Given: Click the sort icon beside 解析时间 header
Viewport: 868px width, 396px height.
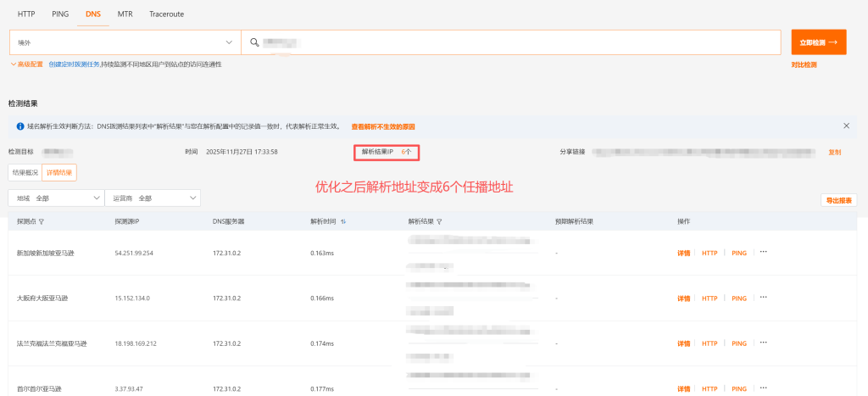Looking at the screenshot, I should 342,221.
